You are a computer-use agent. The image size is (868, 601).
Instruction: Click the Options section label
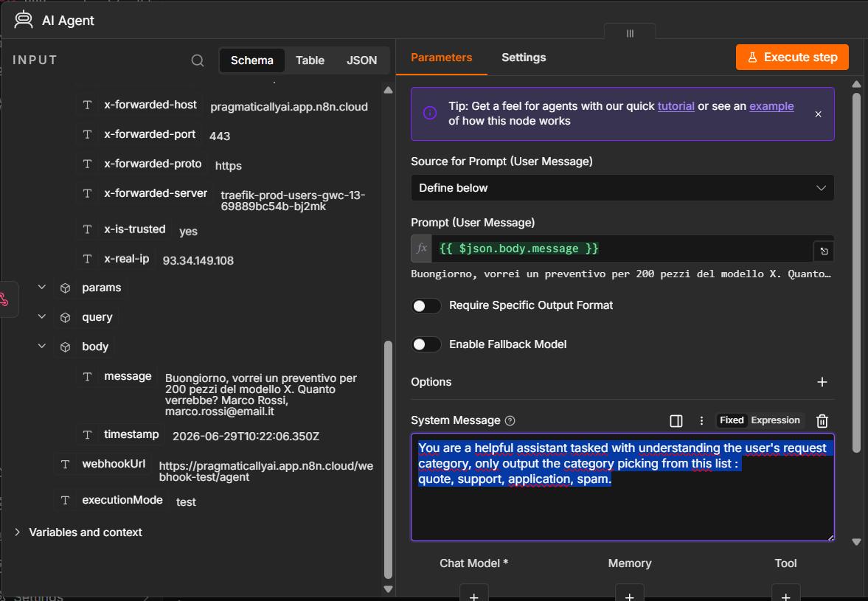tap(431, 382)
